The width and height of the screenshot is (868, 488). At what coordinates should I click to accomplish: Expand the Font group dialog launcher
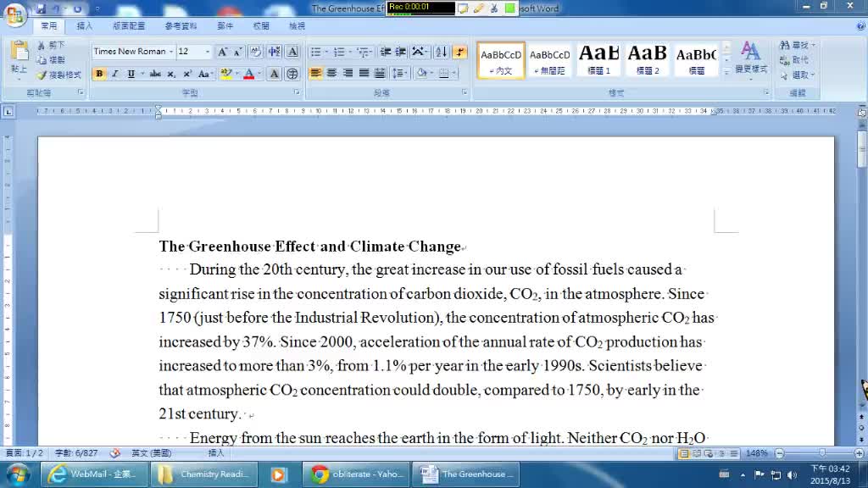coord(297,92)
